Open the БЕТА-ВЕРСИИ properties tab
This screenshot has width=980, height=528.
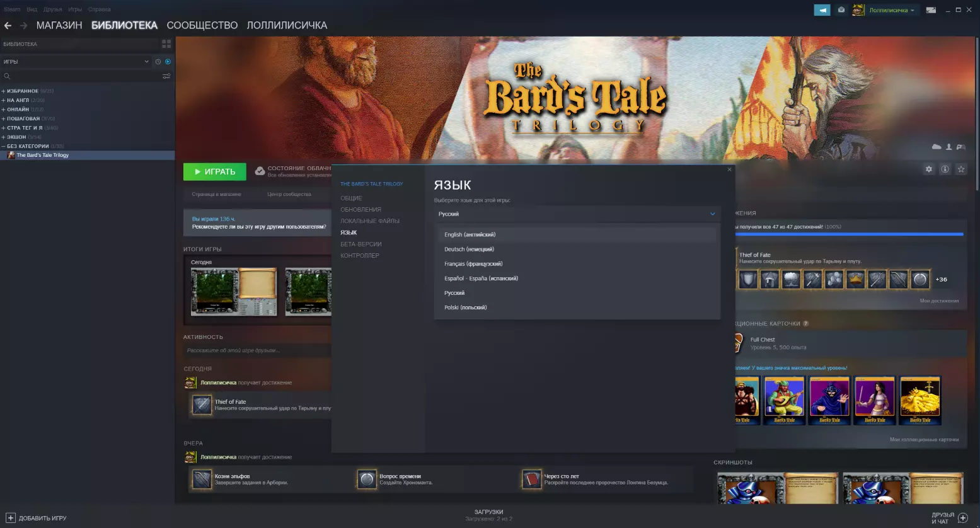coord(361,244)
